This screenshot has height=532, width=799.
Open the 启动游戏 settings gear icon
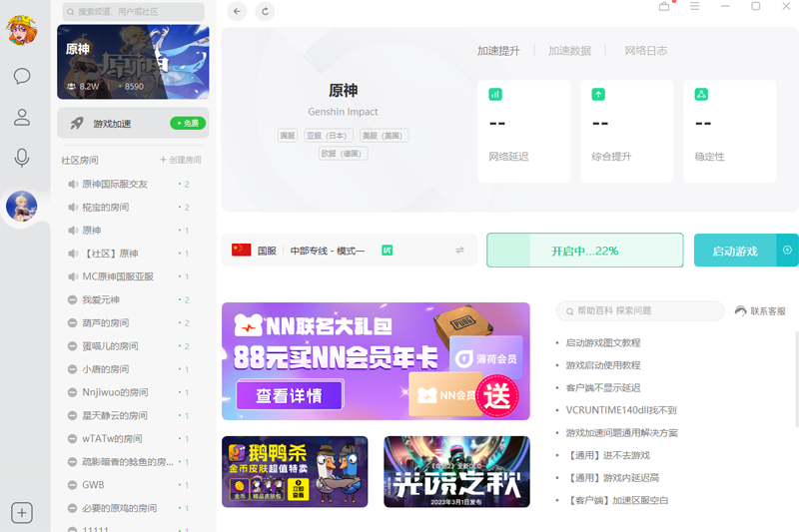click(x=787, y=250)
